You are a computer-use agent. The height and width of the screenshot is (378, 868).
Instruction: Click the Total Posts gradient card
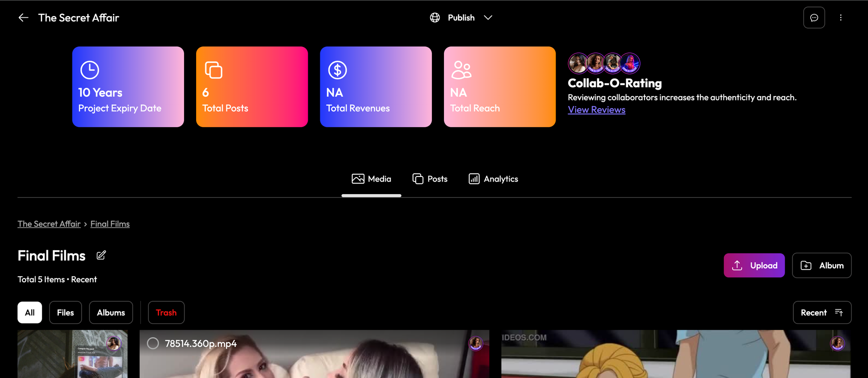click(x=252, y=87)
